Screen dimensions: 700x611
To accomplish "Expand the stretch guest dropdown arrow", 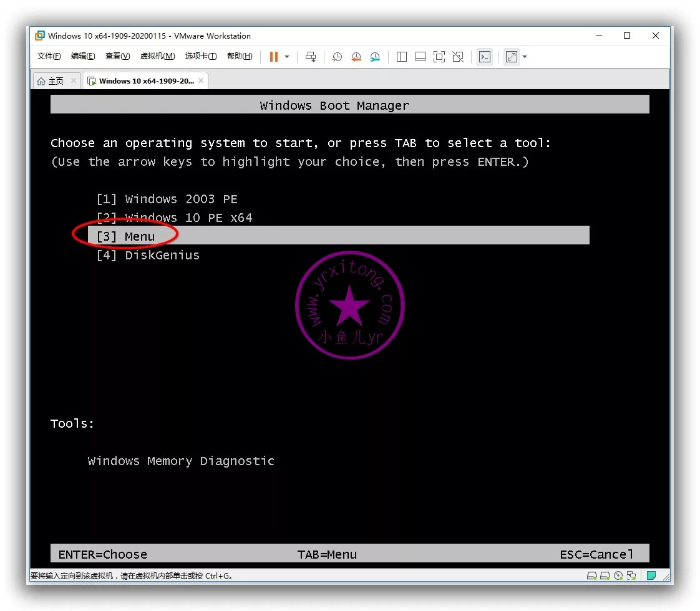I will click(525, 57).
